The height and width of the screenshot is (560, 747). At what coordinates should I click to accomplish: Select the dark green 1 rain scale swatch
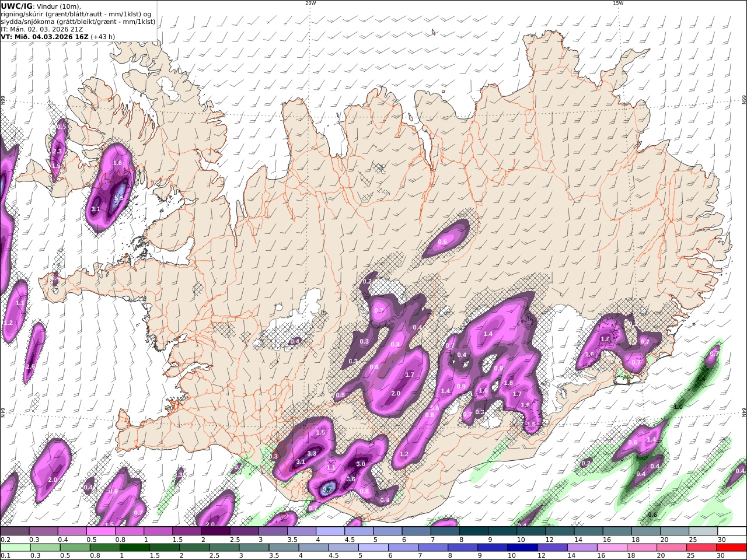[x=135, y=548]
